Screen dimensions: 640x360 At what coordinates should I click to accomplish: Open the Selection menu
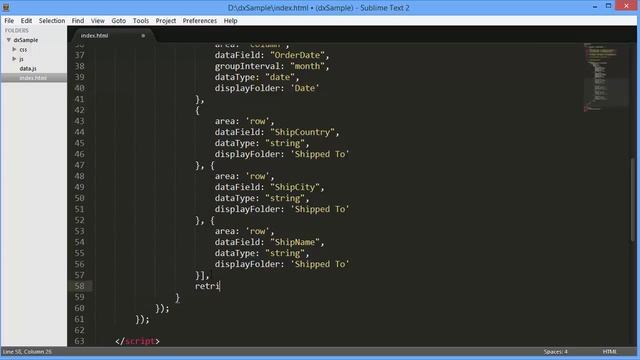click(52, 21)
